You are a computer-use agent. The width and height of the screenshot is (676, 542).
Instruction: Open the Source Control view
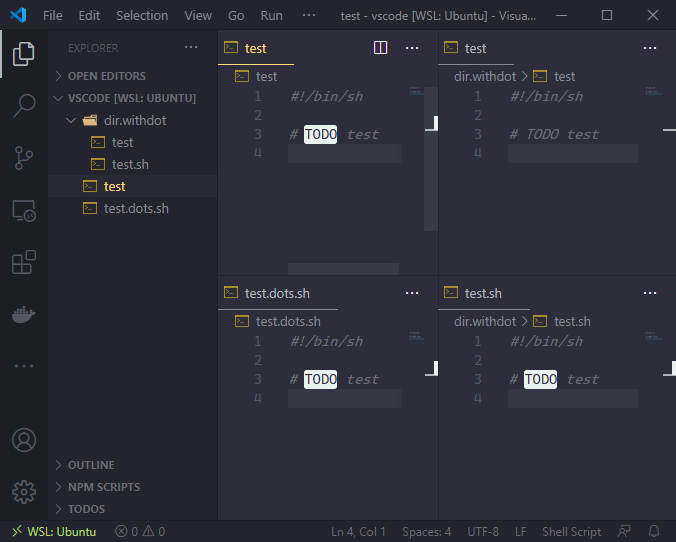click(x=24, y=158)
